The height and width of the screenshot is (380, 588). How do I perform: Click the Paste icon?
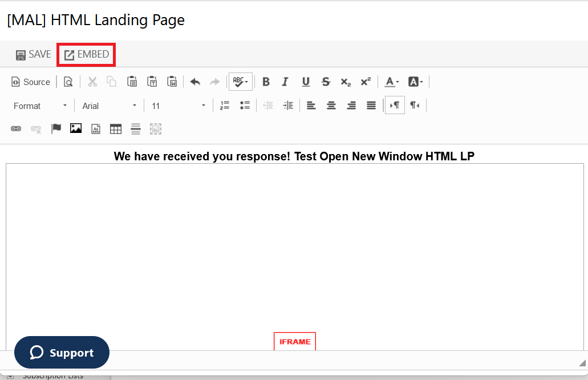tap(132, 82)
